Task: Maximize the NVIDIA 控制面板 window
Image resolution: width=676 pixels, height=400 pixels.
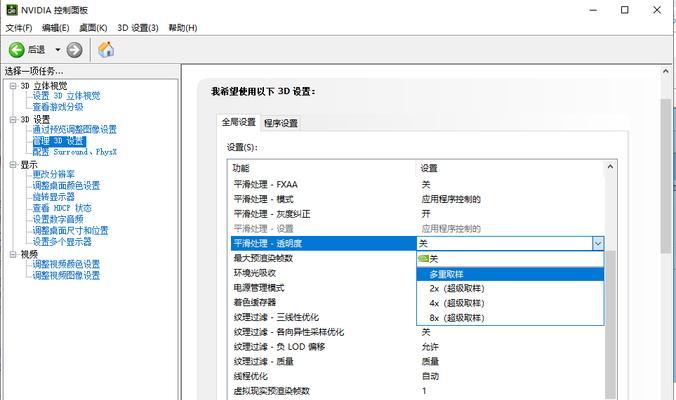Action: (624, 9)
